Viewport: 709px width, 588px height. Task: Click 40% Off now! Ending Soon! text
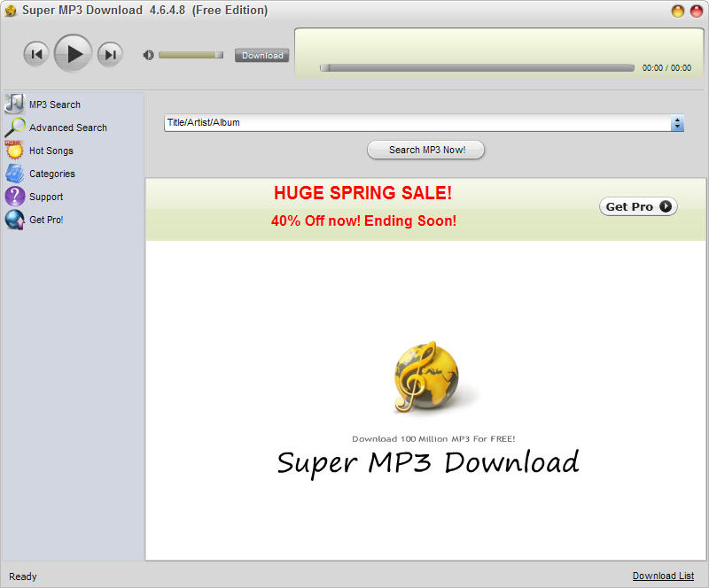tap(363, 220)
